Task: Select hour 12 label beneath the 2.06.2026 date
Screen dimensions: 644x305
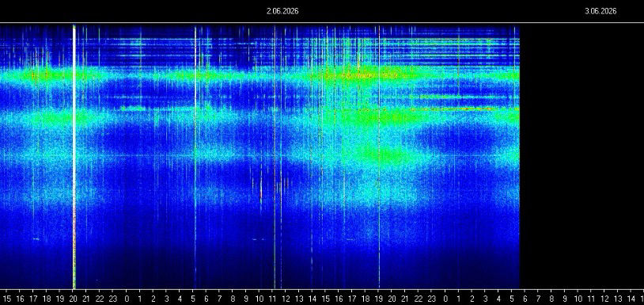Action: (x=286, y=299)
